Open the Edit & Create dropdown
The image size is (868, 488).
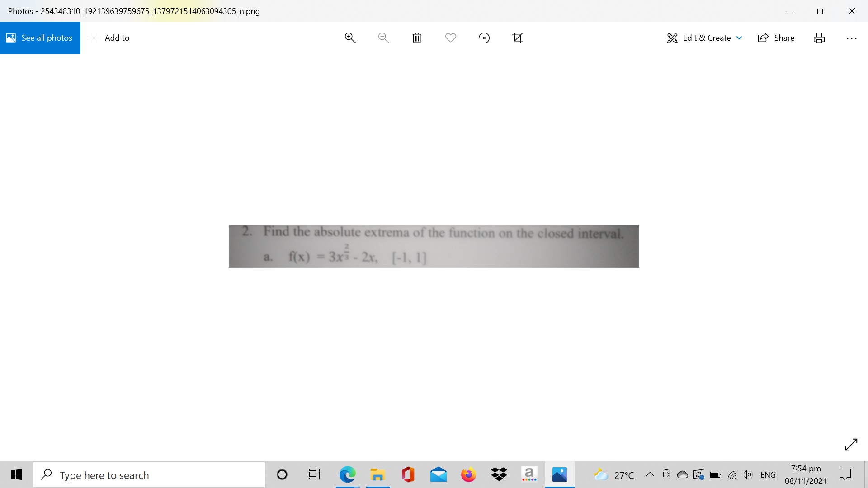click(703, 38)
